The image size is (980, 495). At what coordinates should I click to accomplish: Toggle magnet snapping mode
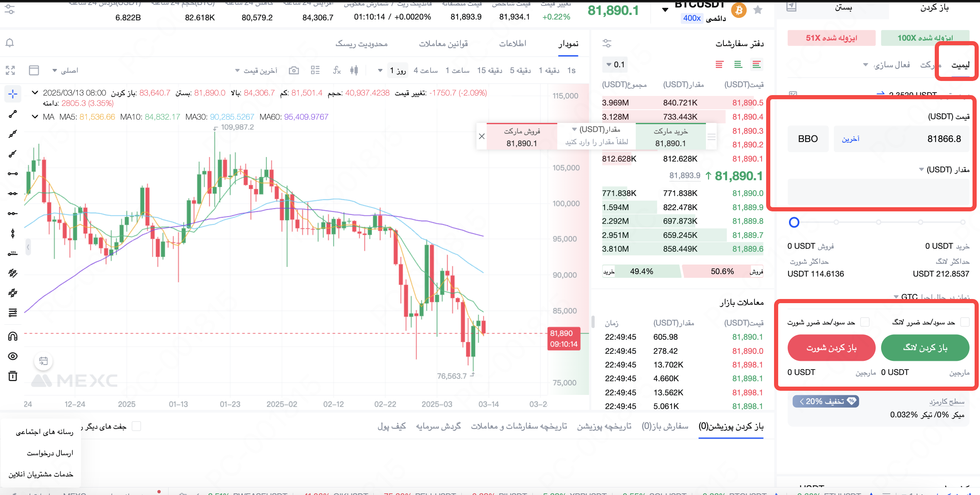pyautogui.click(x=13, y=336)
